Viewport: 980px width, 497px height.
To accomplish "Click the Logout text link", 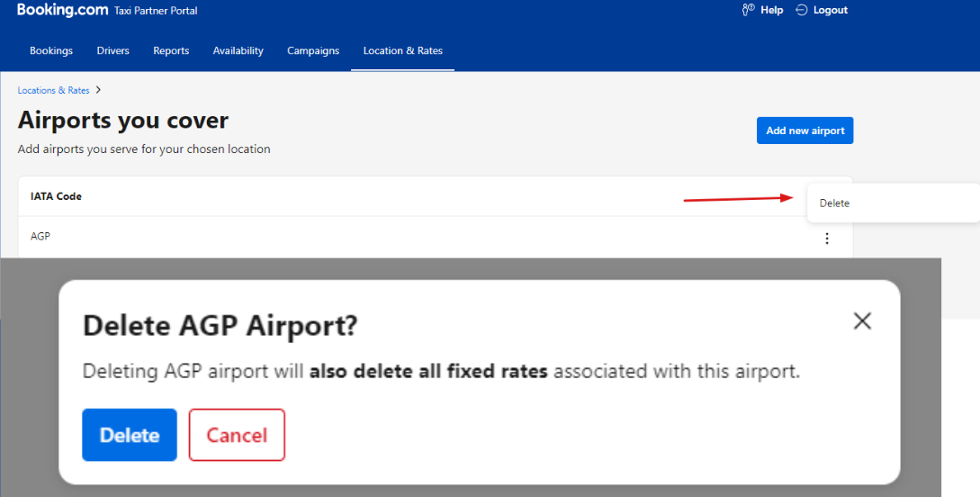I will tap(831, 10).
